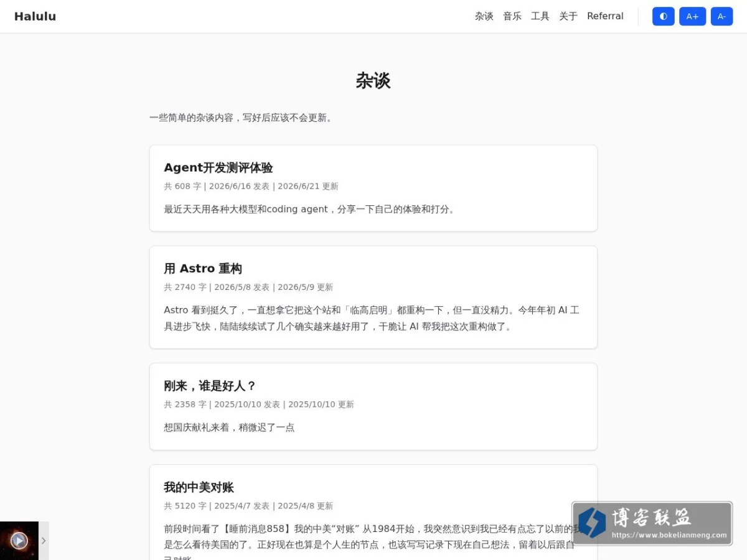Viewport: 747px width, 560px height.
Task: Increase font size with A+ button
Action: 692,16
